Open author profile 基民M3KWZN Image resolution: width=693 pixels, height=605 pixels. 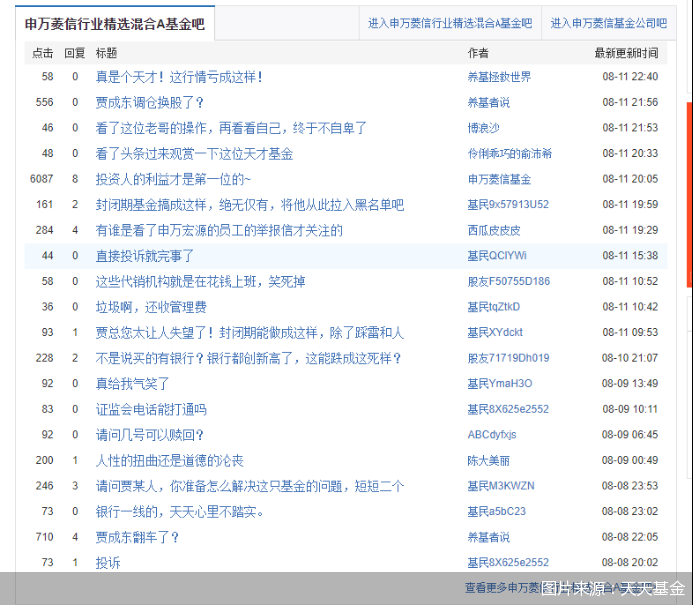(x=501, y=486)
